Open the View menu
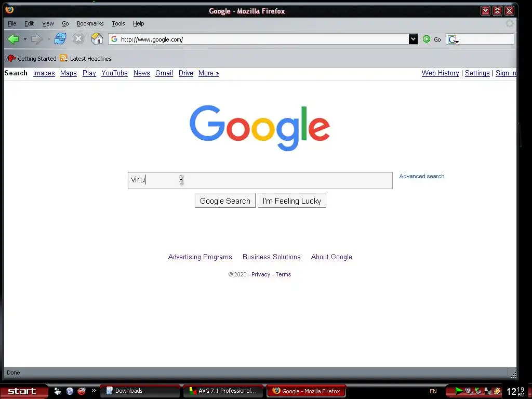Image resolution: width=532 pixels, height=399 pixels. point(48,23)
